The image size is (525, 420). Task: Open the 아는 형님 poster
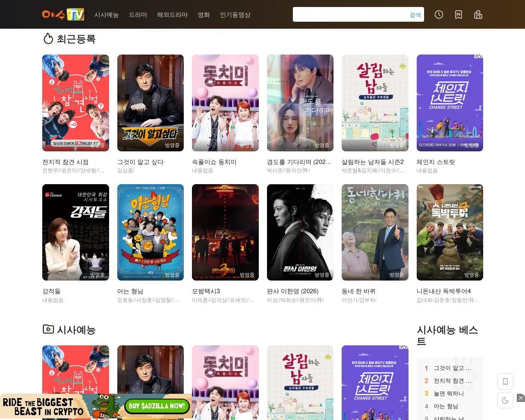pos(151,233)
